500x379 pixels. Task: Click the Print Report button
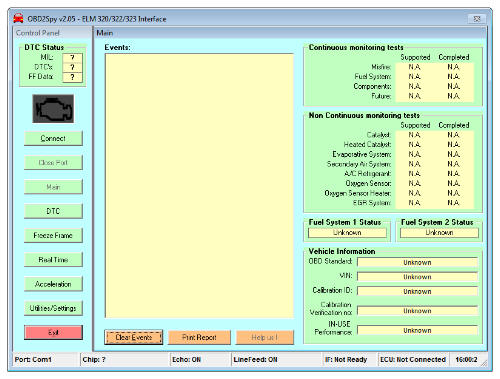click(x=199, y=337)
